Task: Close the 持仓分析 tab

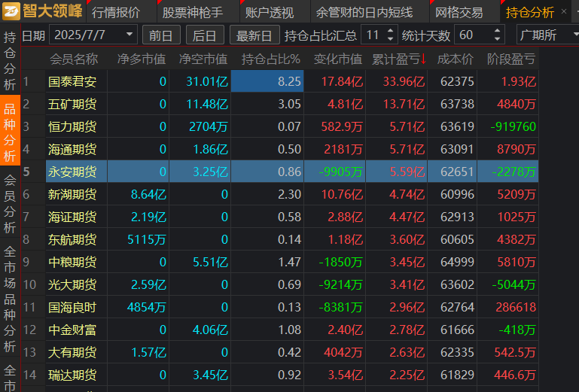Action: pyautogui.click(x=563, y=11)
